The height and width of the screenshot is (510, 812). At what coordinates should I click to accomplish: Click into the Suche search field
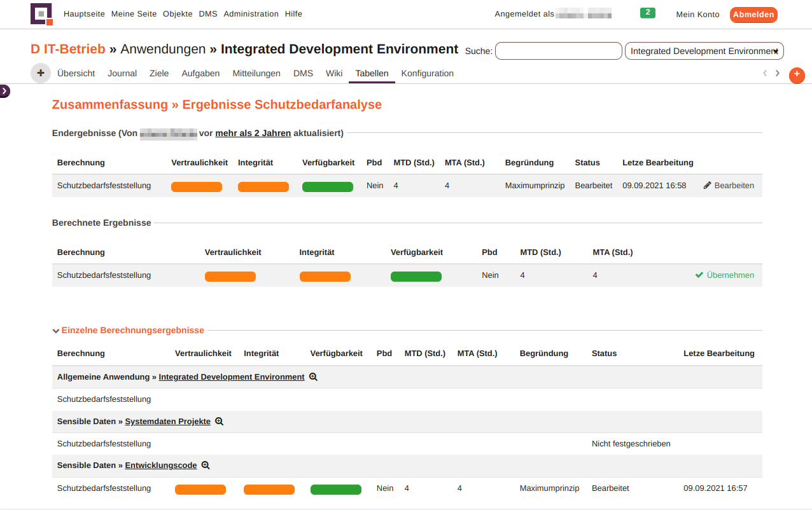coord(558,51)
